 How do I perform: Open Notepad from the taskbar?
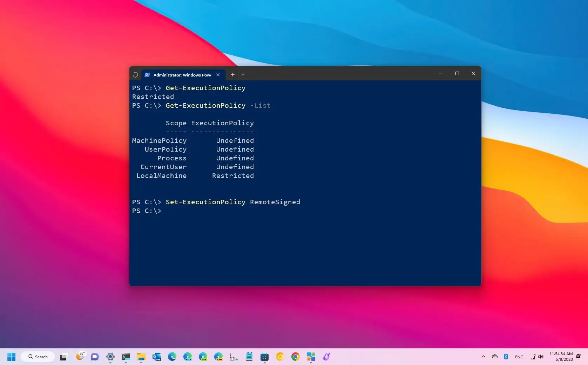point(249,357)
